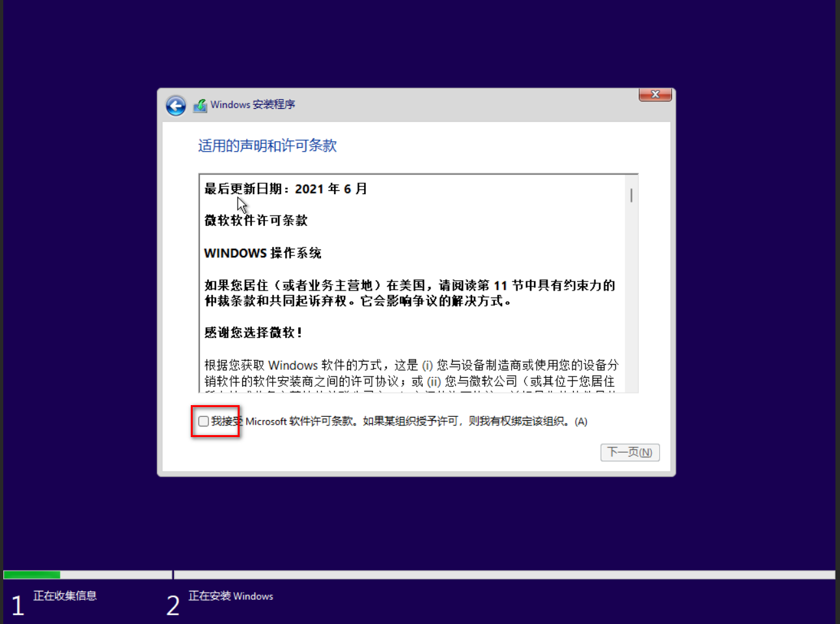Image resolution: width=840 pixels, height=624 pixels.
Task: Click the license text scrollbar thumb
Action: pos(631,195)
